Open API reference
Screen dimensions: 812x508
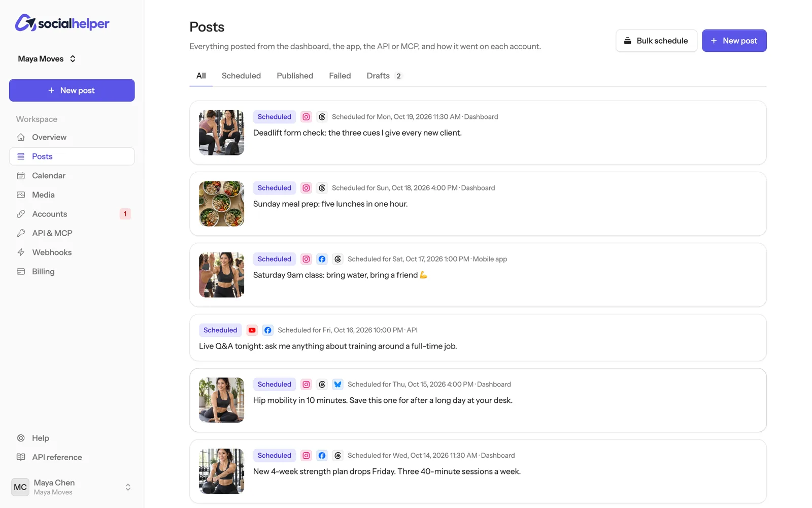(x=72, y=457)
